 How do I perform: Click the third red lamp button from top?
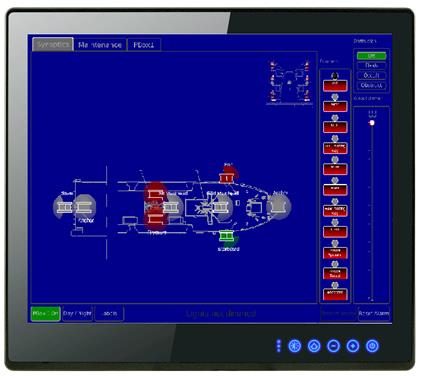click(x=335, y=127)
